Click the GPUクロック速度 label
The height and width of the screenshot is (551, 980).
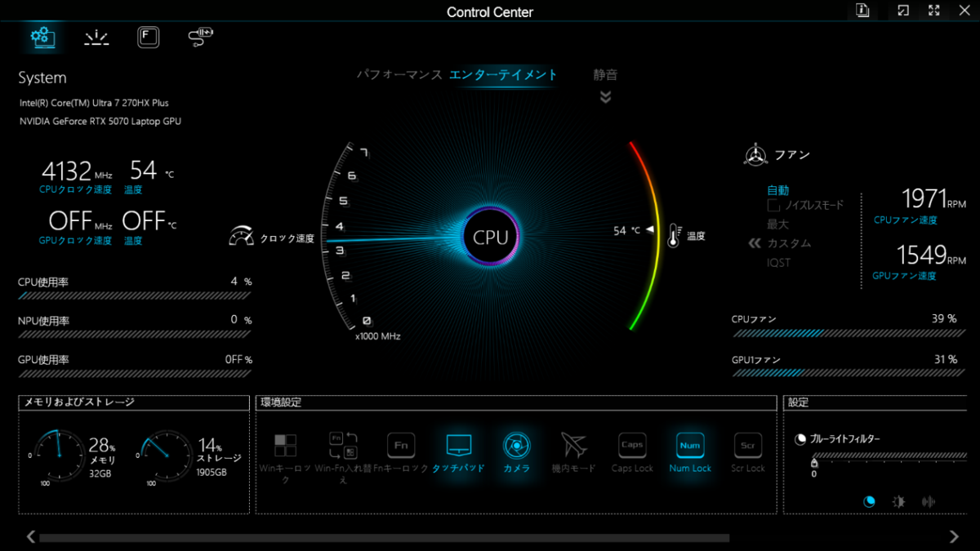tap(75, 241)
